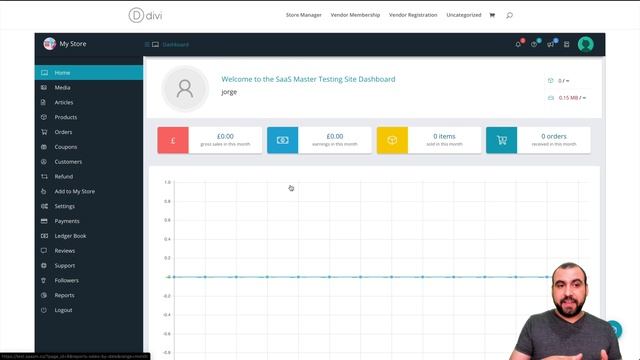Click the Divi site logo
640x360 pixels.
pos(145,16)
